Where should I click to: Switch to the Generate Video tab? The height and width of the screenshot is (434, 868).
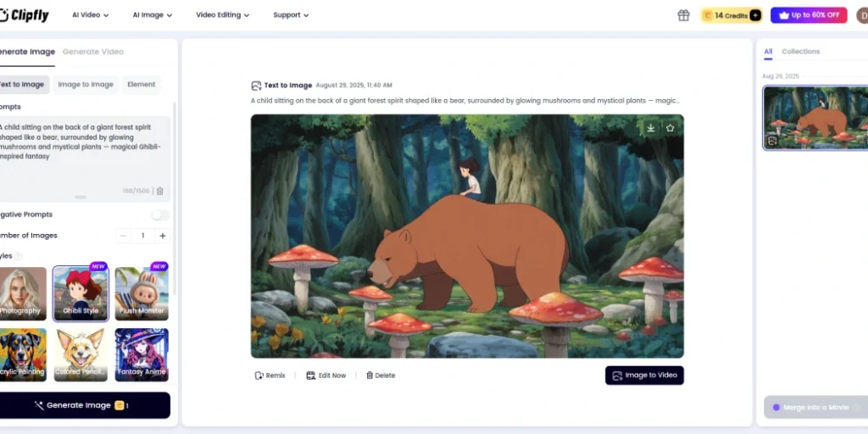[93, 52]
